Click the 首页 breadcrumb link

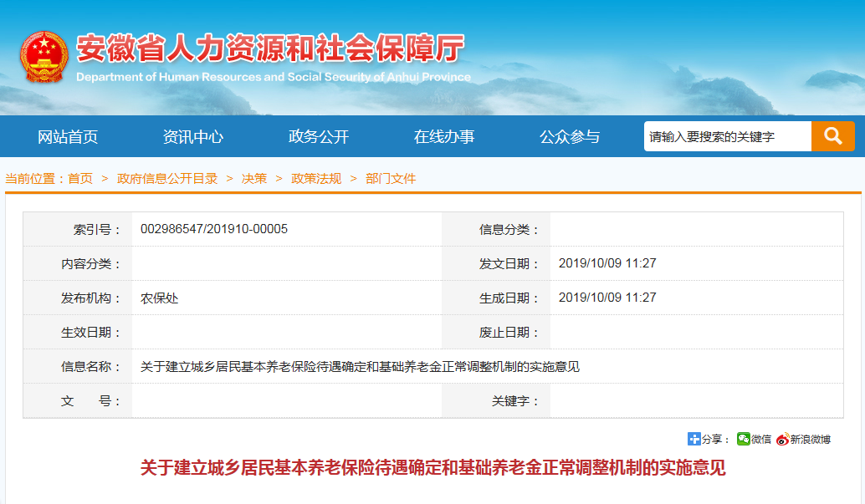[80, 178]
